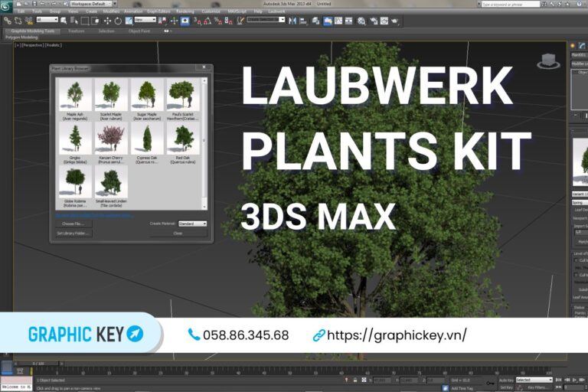Screen dimensions: 588x392
Task: Toggle selection lock padlock icon
Action: pyautogui.click(x=355, y=380)
